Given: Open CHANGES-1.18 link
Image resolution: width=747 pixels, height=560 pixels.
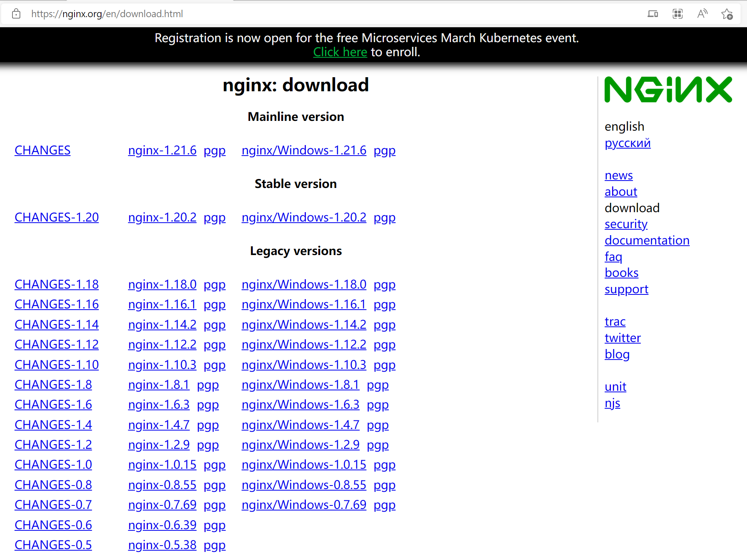Looking at the screenshot, I should click(57, 284).
